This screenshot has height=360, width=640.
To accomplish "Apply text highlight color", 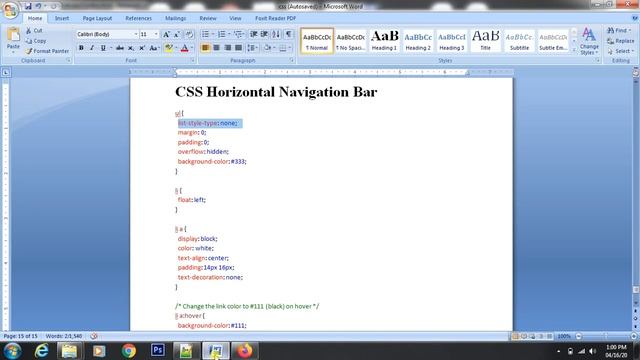I will click(x=169, y=48).
